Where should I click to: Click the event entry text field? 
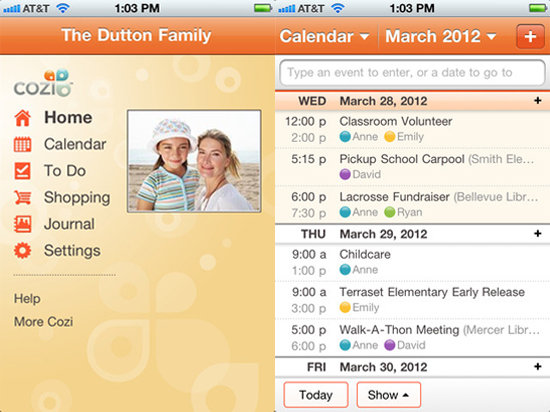pyautogui.click(x=412, y=73)
